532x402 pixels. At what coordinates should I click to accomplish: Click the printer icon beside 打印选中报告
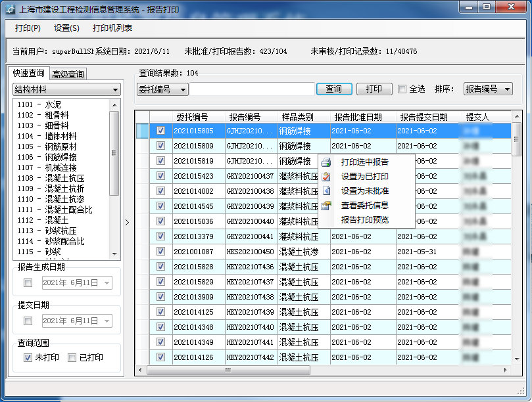tap(326, 162)
